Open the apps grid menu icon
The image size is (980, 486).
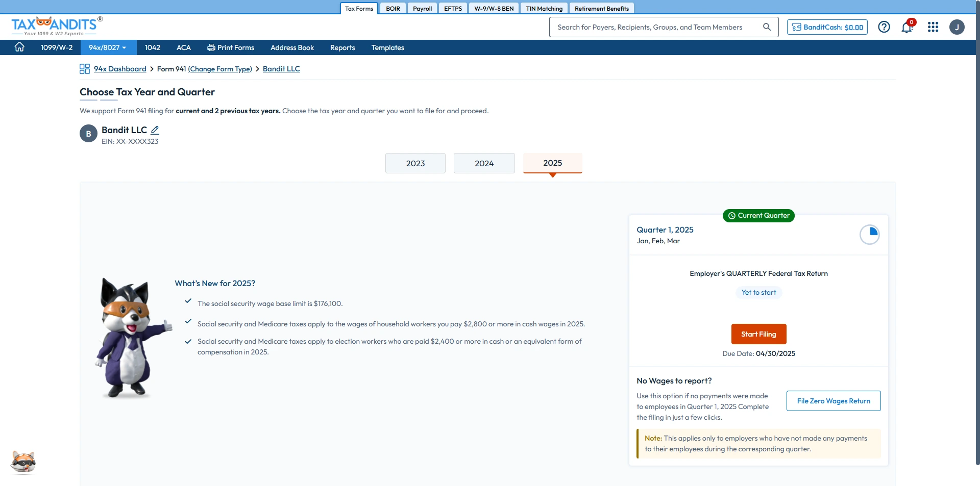point(933,27)
